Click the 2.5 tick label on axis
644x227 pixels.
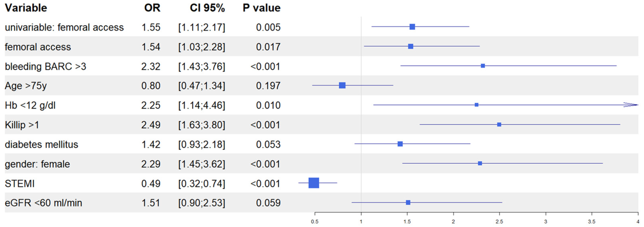[499, 222]
